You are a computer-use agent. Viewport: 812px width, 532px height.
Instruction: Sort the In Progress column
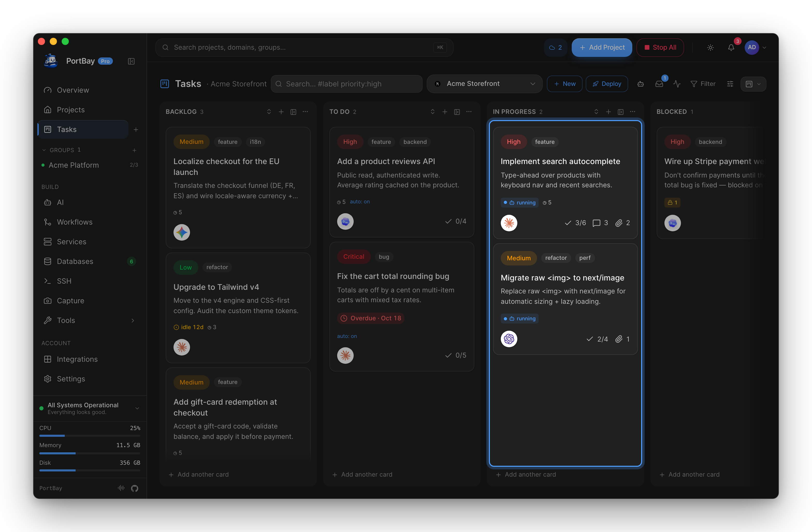[x=596, y=112]
